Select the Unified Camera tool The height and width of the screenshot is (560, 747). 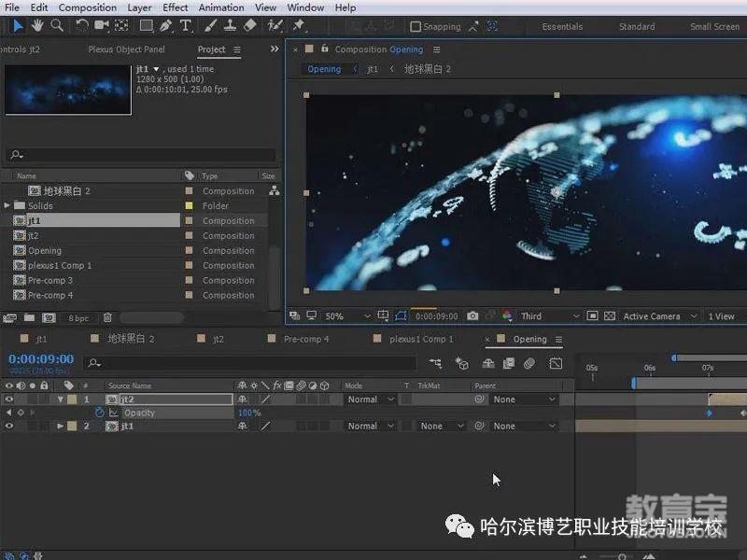coord(102,25)
